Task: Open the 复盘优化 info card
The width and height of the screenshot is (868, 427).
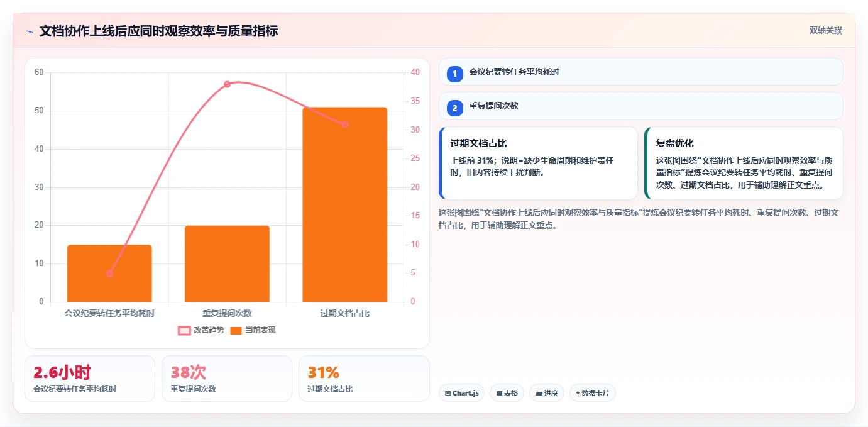Action: (744, 163)
